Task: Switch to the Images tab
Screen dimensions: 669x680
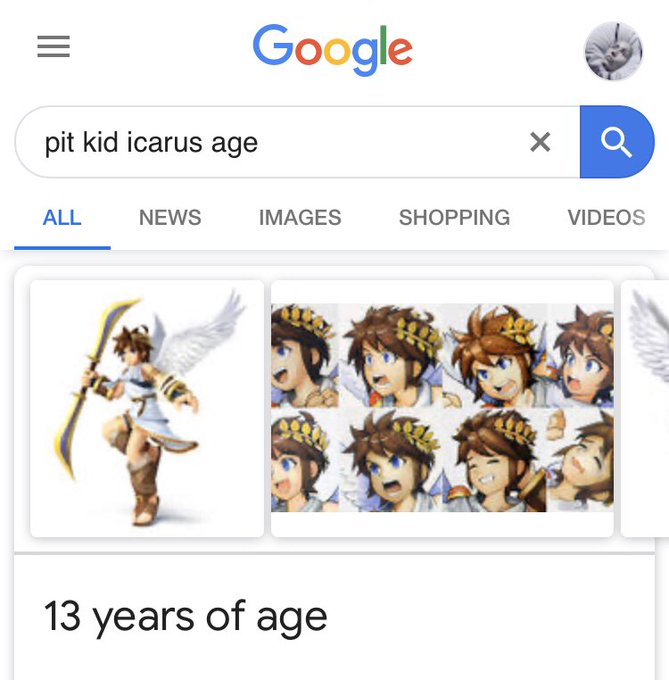Action: (300, 217)
